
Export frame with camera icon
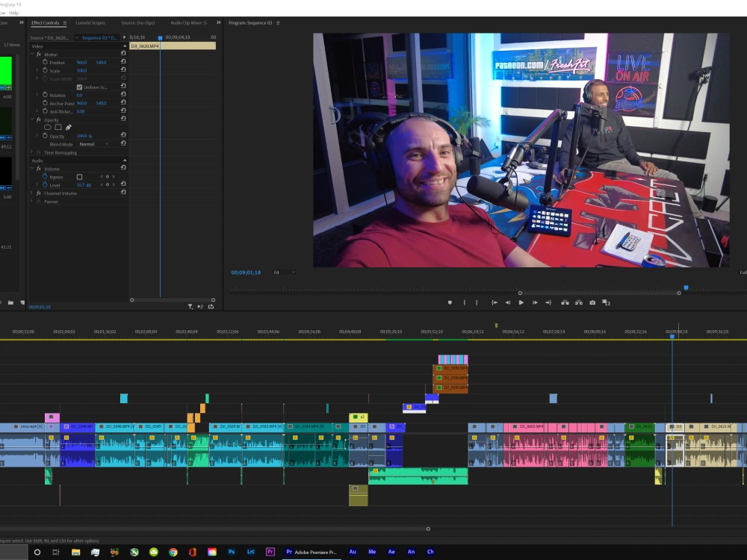pos(592,302)
